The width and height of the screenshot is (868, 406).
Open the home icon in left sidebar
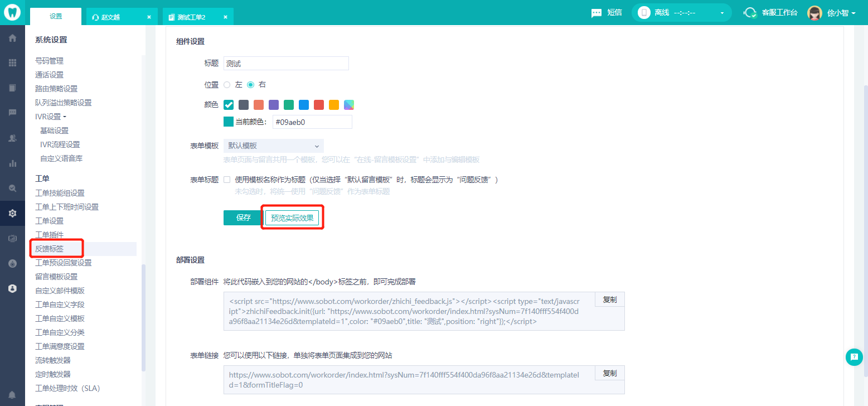(x=12, y=38)
